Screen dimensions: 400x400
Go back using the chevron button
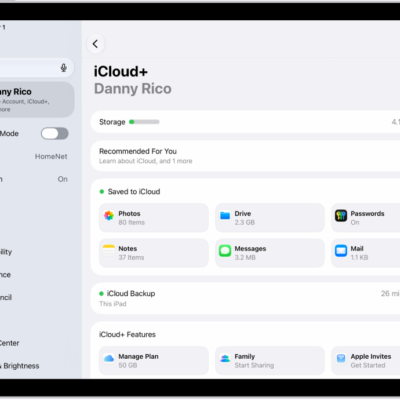[95, 44]
